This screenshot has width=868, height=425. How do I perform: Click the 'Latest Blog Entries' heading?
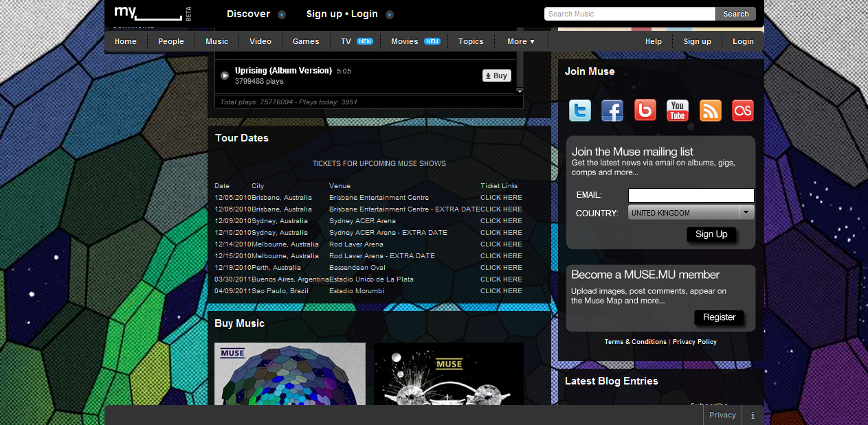612,381
